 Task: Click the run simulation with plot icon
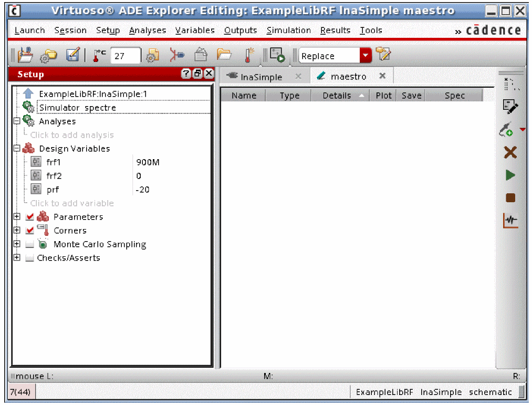[277, 55]
